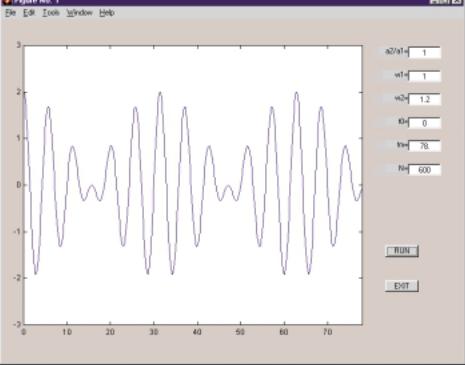The image size is (465, 365).
Task: Click the x-axis tick label 70
Action: 327,332
